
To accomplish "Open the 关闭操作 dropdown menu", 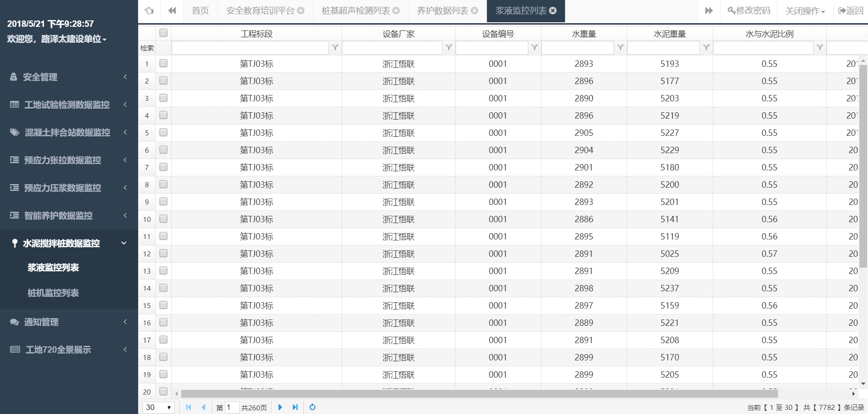I will pos(805,11).
